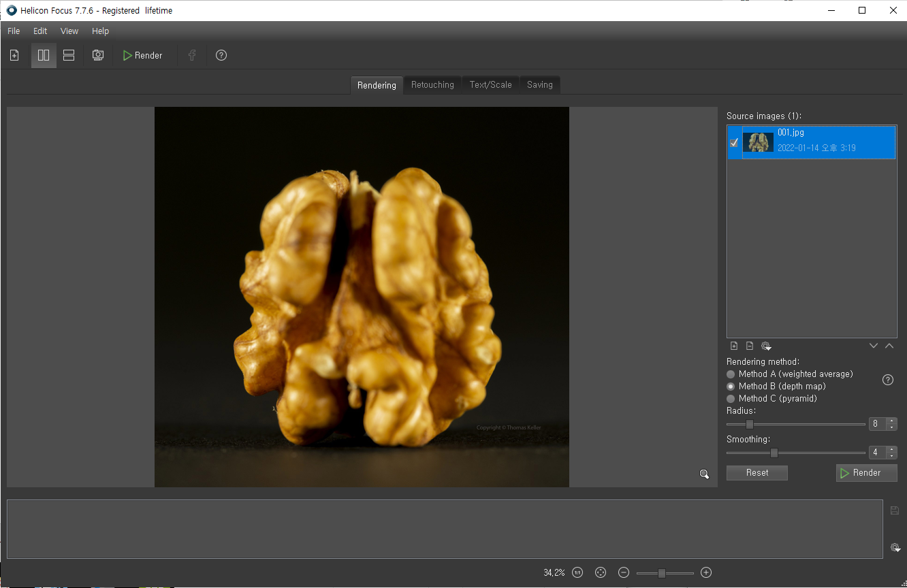Click the Radius slider handle
This screenshot has width=907, height=588.
[x=750, y=424]
